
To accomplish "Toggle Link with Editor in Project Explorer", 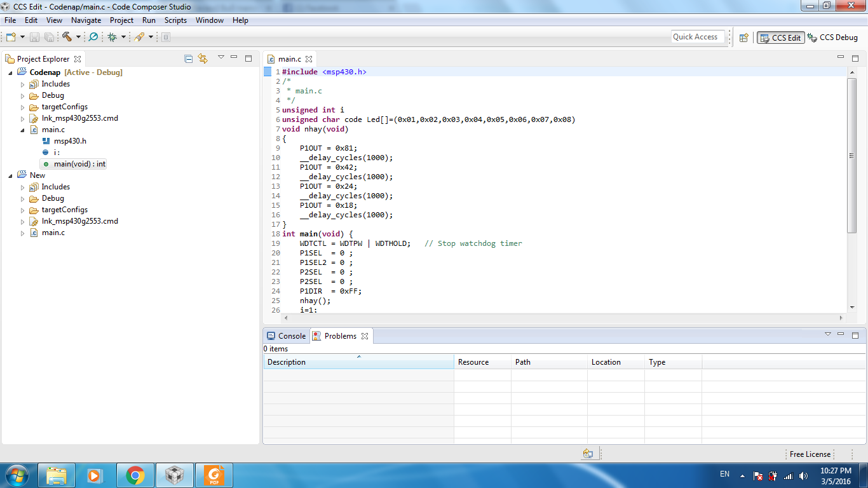I will click(203, 58).
